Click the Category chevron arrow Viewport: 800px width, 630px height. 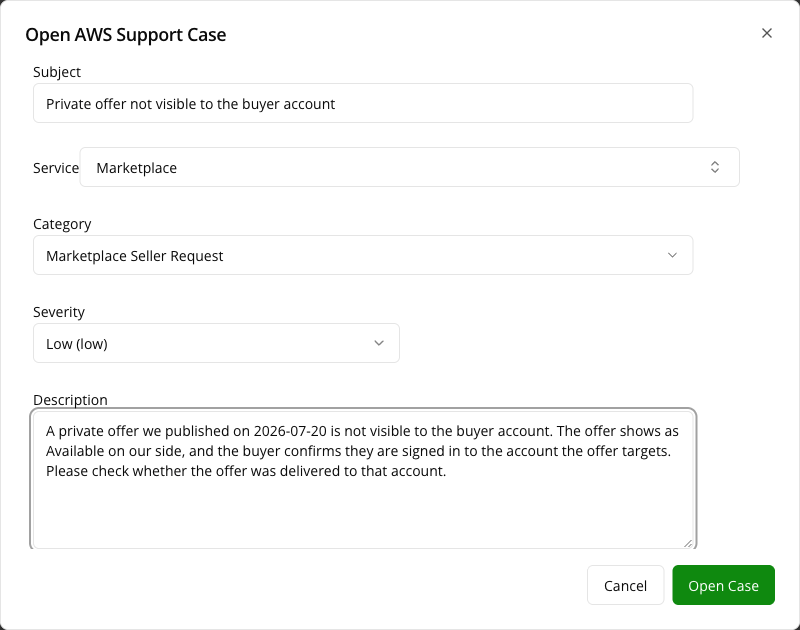[x=672, y=255]
